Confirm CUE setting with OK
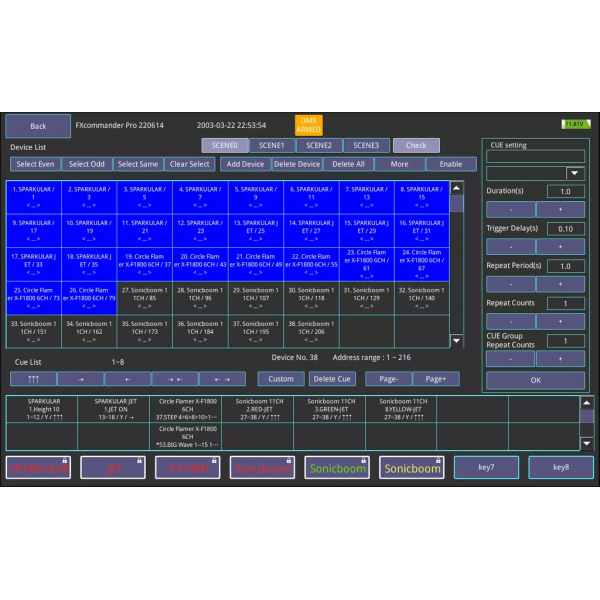 tap(535, 380)
